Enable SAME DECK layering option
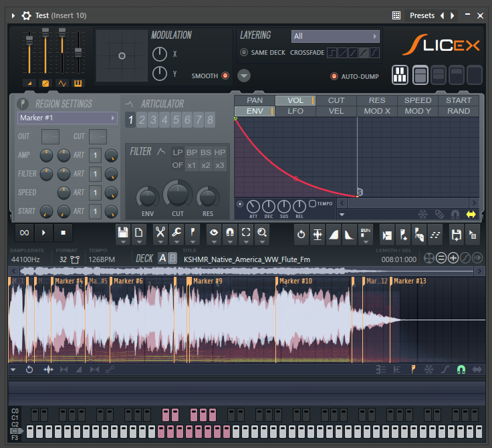Screen dimensions: 492x448 244,52
